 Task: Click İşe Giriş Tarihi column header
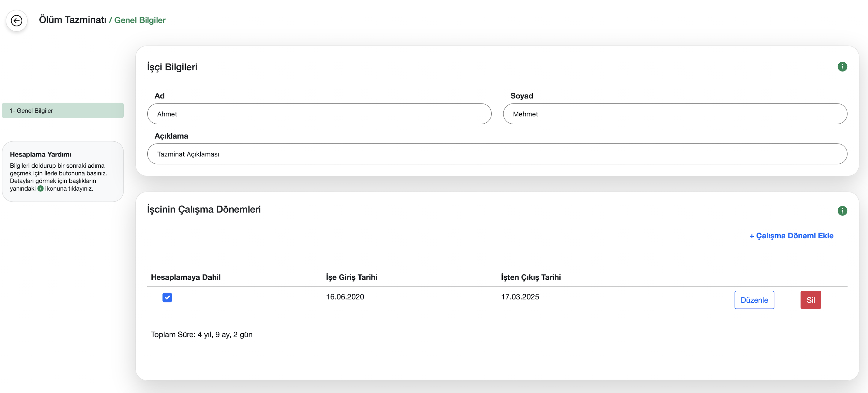tap(351, 277)
